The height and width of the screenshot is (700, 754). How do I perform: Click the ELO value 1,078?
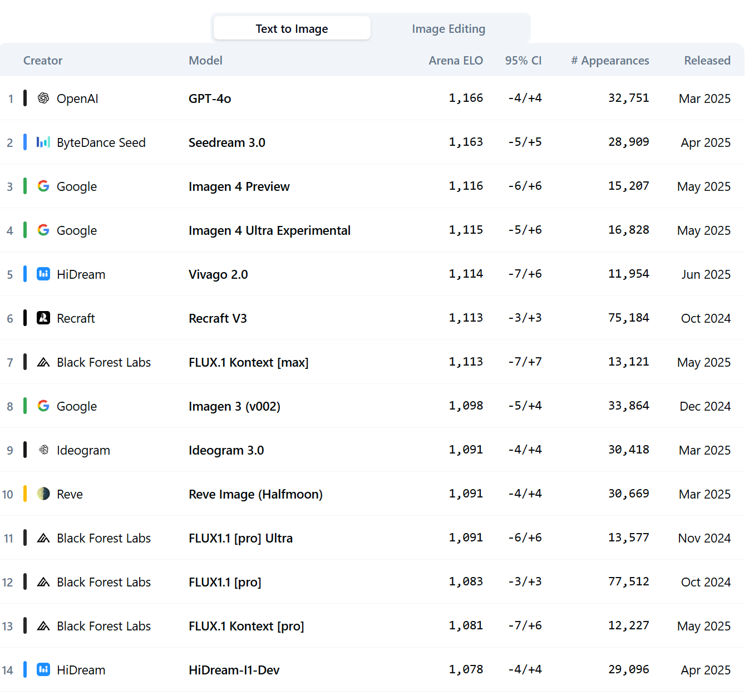click(466, 669)
